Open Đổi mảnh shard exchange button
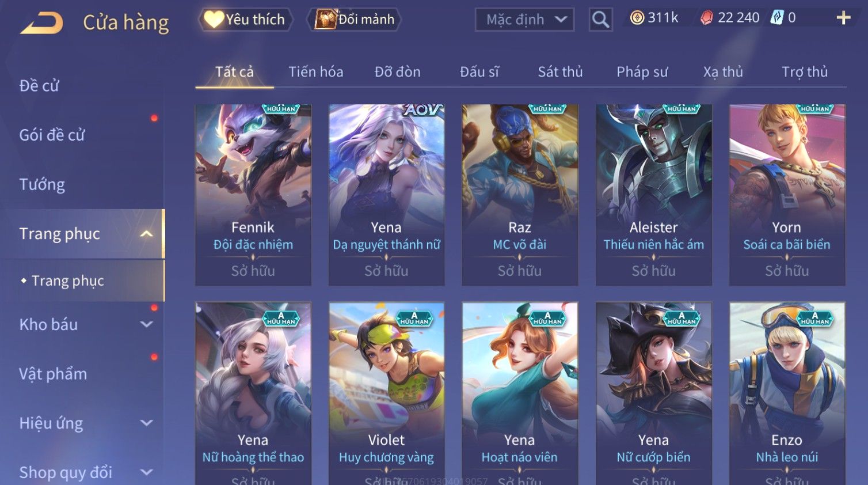Screen dimensions: 868x485 point(355,20)
